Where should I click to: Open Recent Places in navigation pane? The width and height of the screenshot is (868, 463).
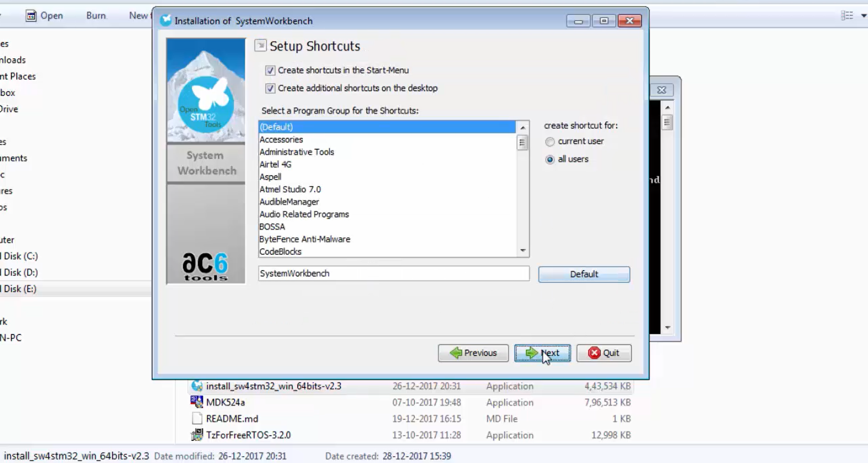coord(18,76)
